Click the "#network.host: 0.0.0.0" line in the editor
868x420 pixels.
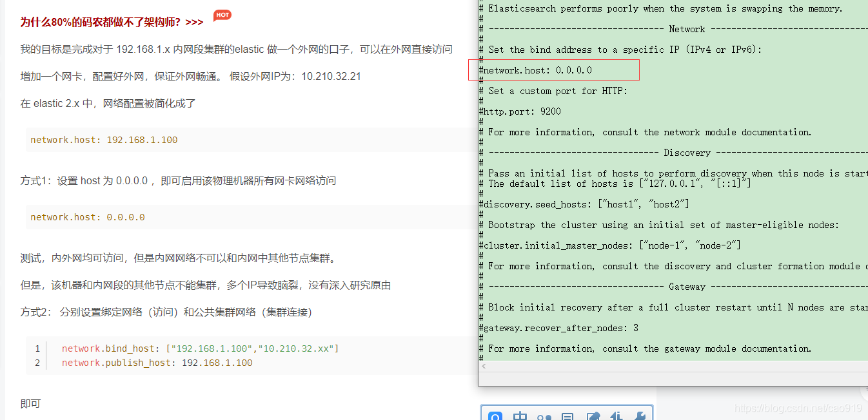[x=535, y=70]
